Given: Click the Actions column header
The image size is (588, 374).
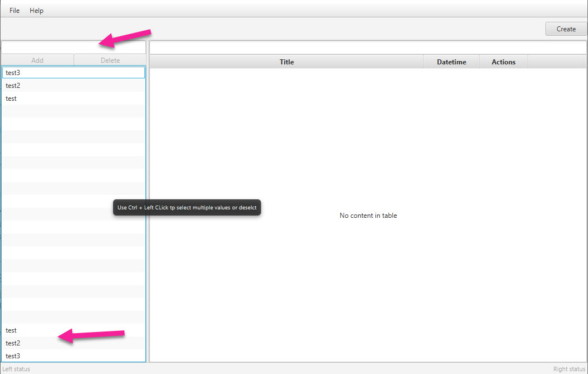Looking at the screenshot, I should point(502,62).
